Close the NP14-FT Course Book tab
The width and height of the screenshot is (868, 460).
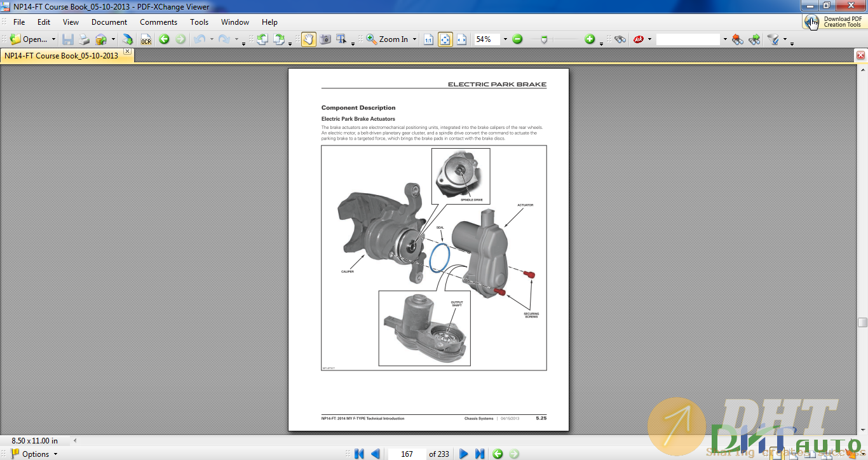(127, 51)
